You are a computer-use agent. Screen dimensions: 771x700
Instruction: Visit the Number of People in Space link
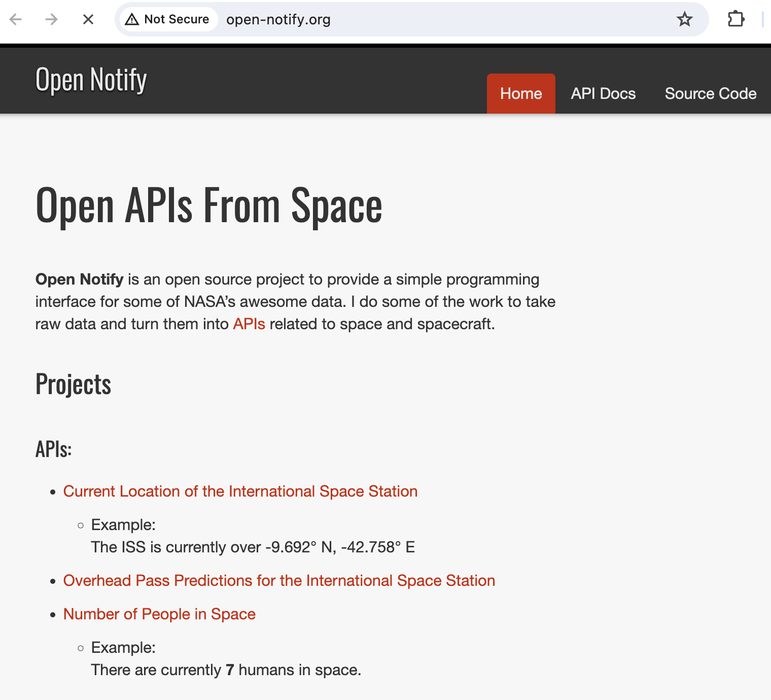(x=159, y=614)
